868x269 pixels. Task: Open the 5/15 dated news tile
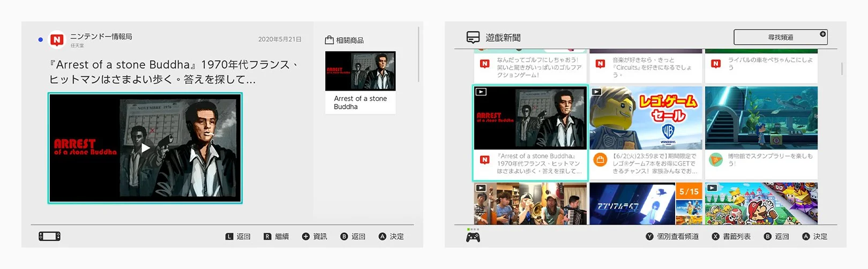click(x=646, y=204)
